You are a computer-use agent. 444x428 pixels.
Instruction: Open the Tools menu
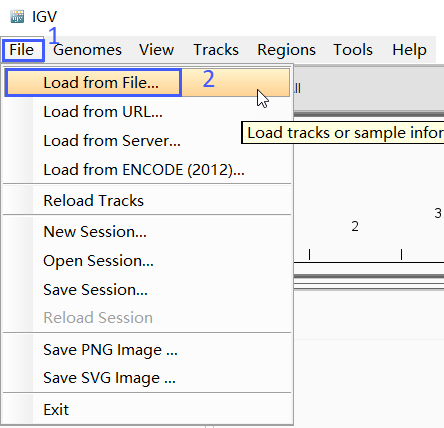point(353,50)
